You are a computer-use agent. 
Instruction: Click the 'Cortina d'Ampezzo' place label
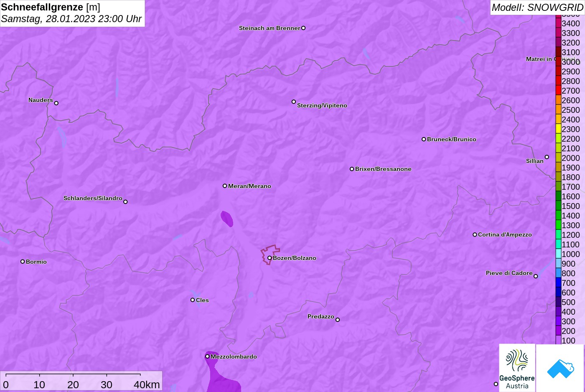point(505,234)
